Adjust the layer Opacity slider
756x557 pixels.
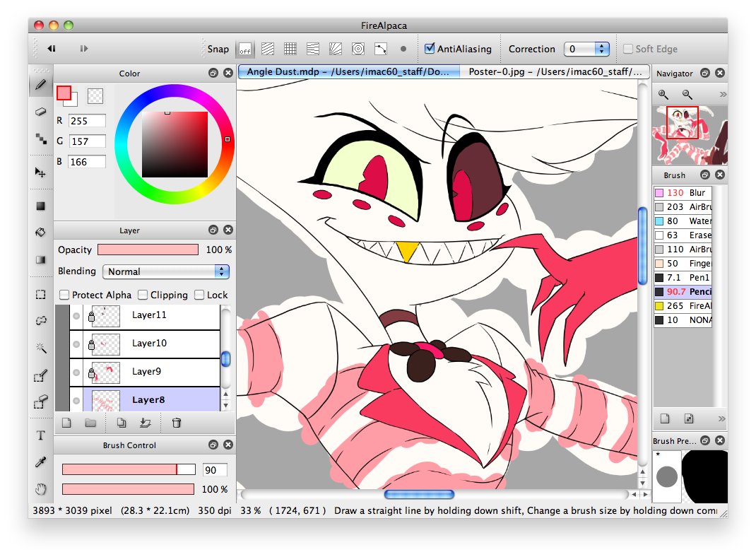point(148,250)
